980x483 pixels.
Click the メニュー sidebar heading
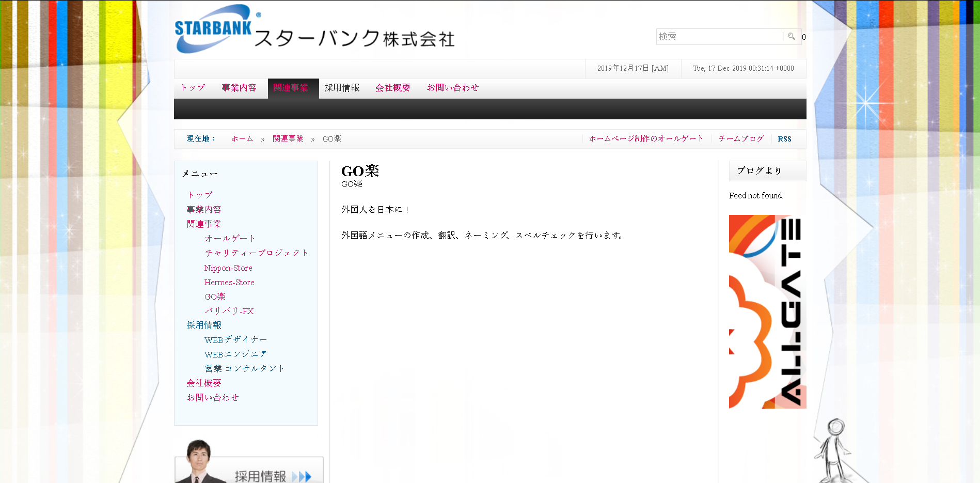[200, 174]
